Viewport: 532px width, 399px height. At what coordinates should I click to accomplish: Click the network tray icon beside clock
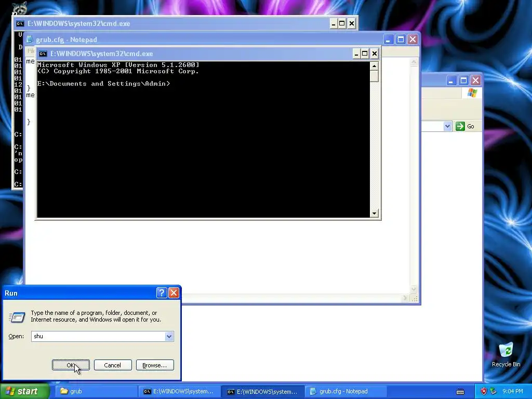tap(494, 391)
